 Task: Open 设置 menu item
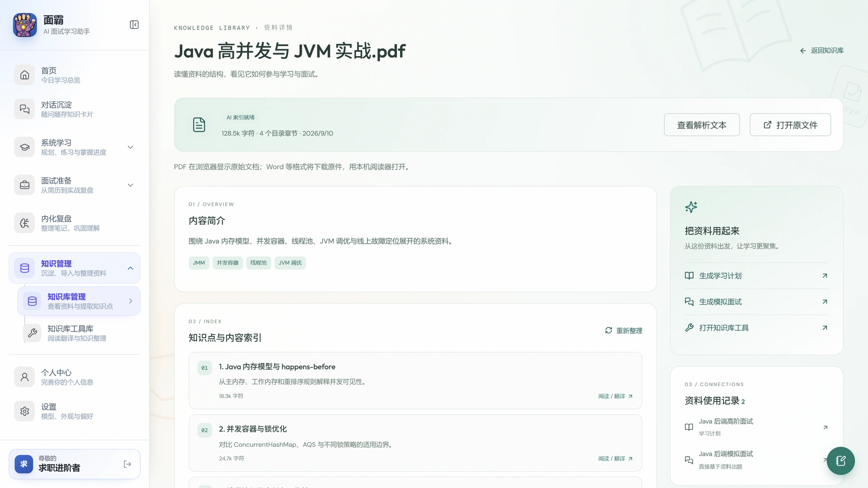tap(75, 411)
